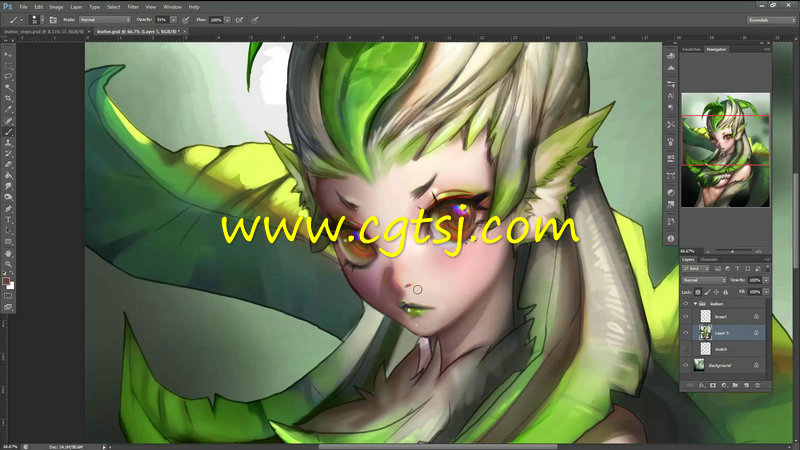Select the Lasso tool
Image resolution: width=800 pixels, height=450 pixels.
click(8, 77)
